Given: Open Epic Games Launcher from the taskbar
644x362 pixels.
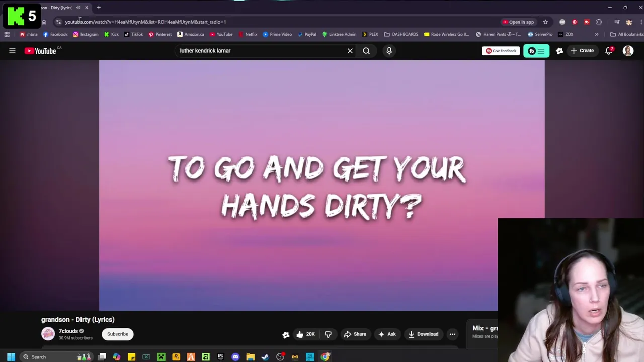Looking at the screenshot, I should click(x=220, y=357).
